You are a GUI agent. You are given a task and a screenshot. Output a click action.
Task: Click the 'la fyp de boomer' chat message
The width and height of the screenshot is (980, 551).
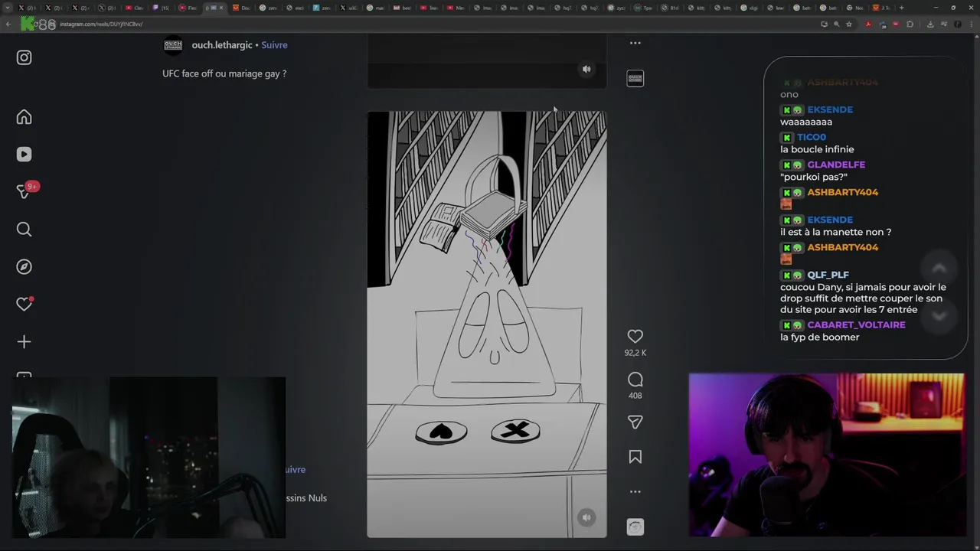[819, 337]
